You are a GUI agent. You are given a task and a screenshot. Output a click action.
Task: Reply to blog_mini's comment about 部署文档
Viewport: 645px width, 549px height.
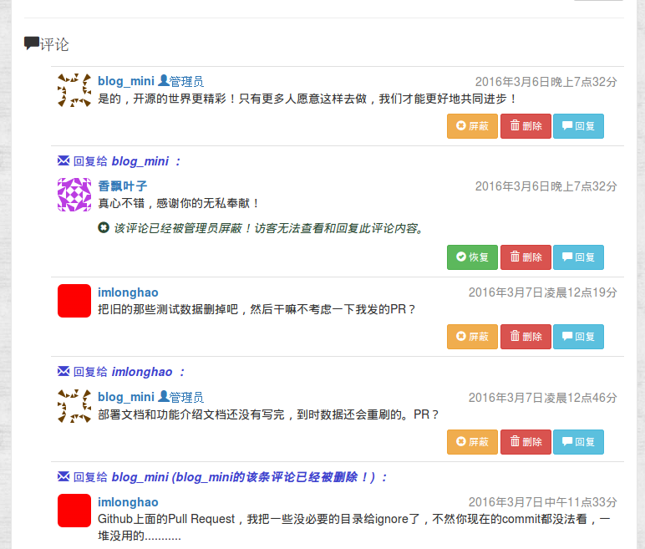[578, 442]
